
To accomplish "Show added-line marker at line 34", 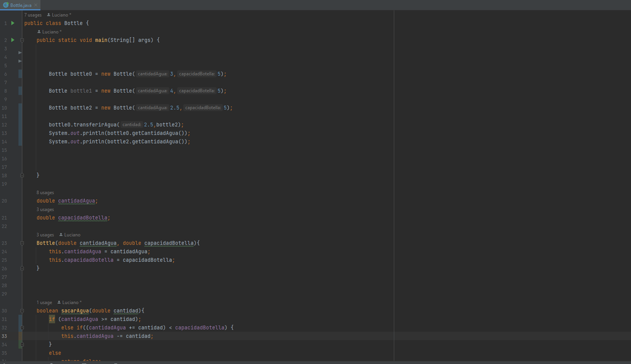I will click(20, 345).
